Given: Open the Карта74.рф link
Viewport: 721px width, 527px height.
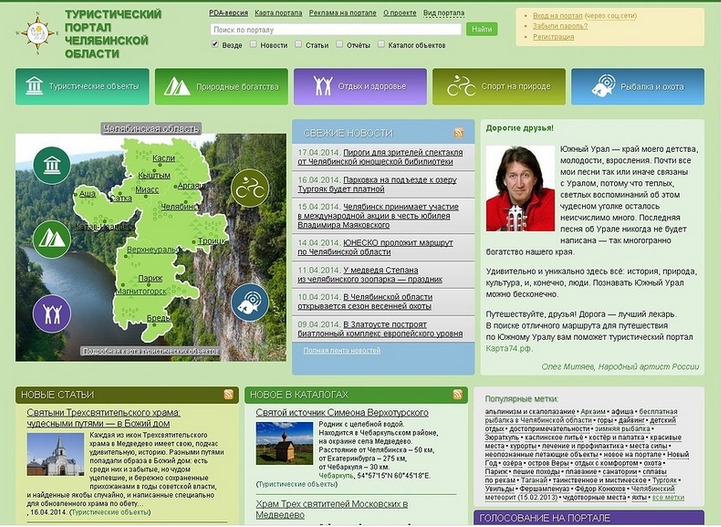Looking at the screenshot, I should [509, 349].
